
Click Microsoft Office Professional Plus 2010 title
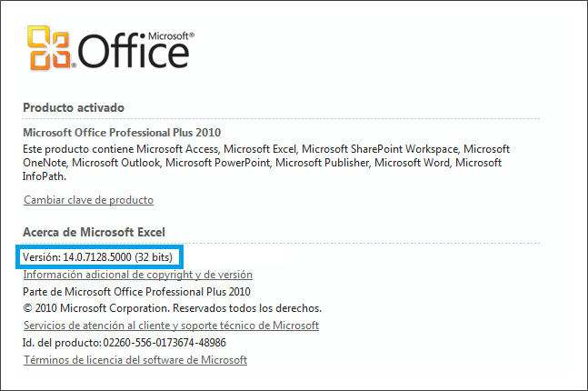122,133
